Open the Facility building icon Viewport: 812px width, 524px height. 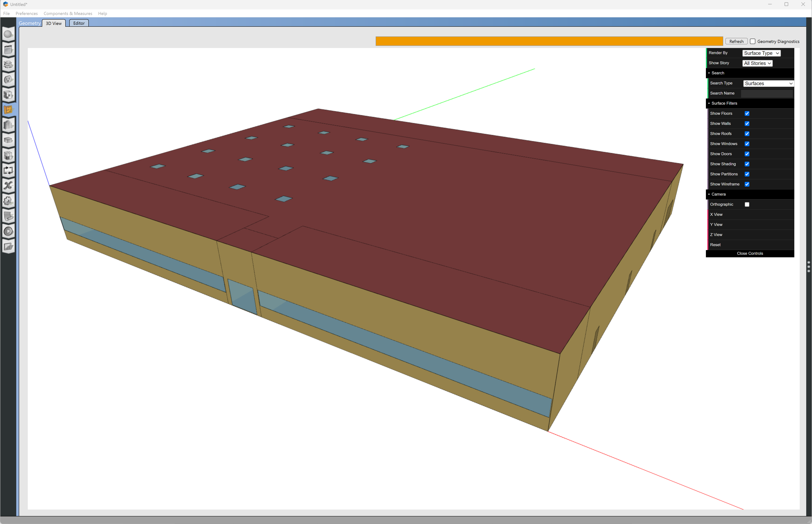point(8,125)
